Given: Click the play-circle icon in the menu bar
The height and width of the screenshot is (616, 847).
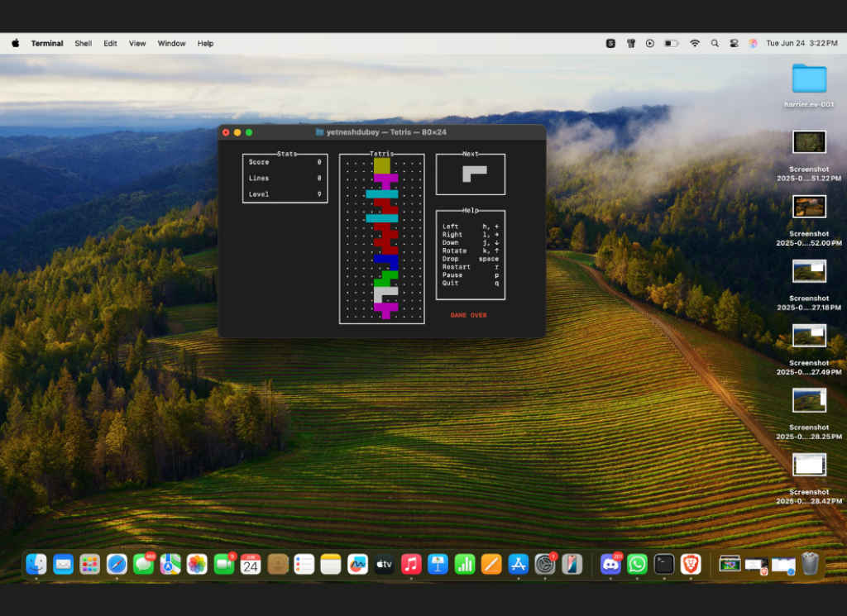Looking at the screenshot, I should click(x=650, y=43).
